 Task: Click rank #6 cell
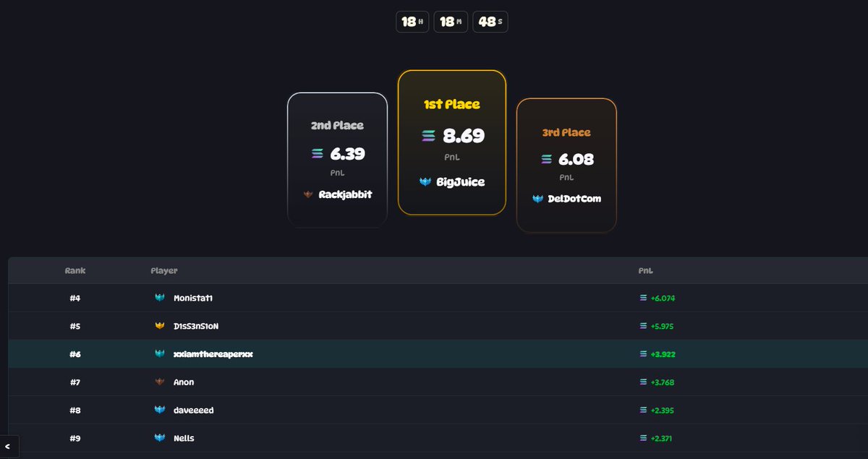[x=75, y=354]
